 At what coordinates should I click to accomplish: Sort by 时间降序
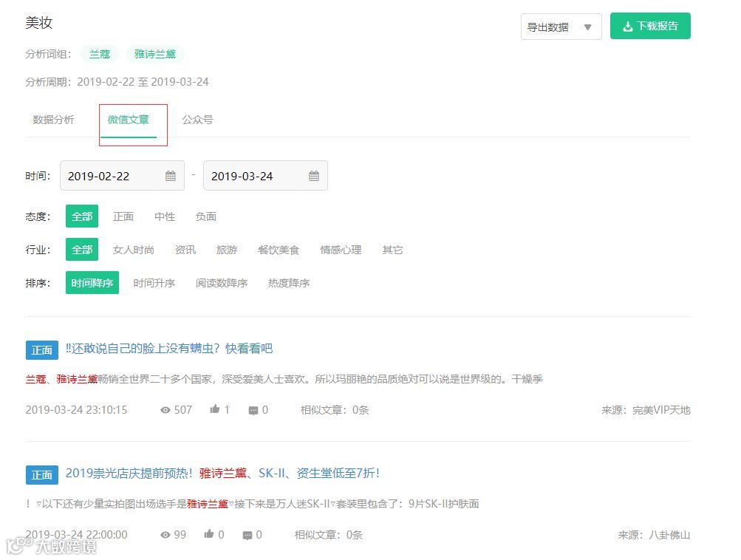[x=92, y=283]
